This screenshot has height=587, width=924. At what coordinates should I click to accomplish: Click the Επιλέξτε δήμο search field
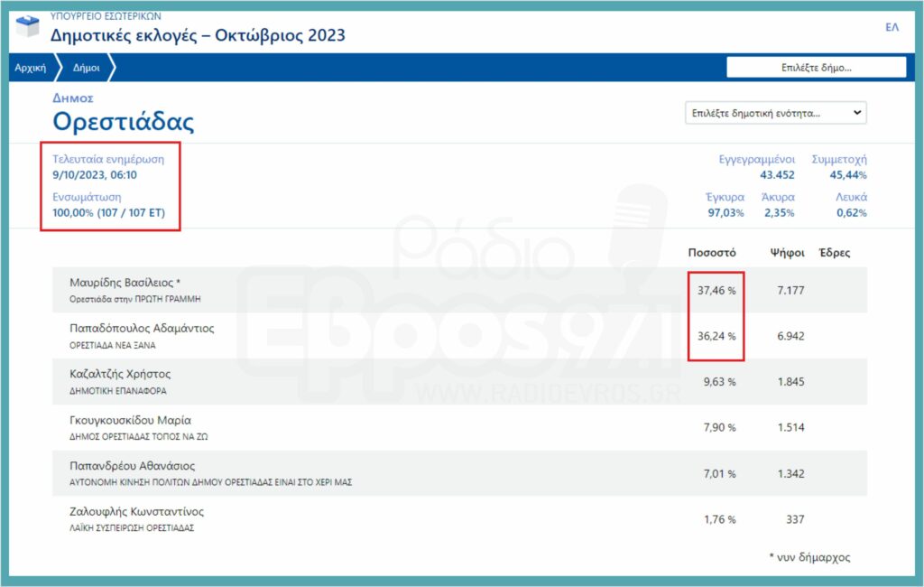coord(816,68)
